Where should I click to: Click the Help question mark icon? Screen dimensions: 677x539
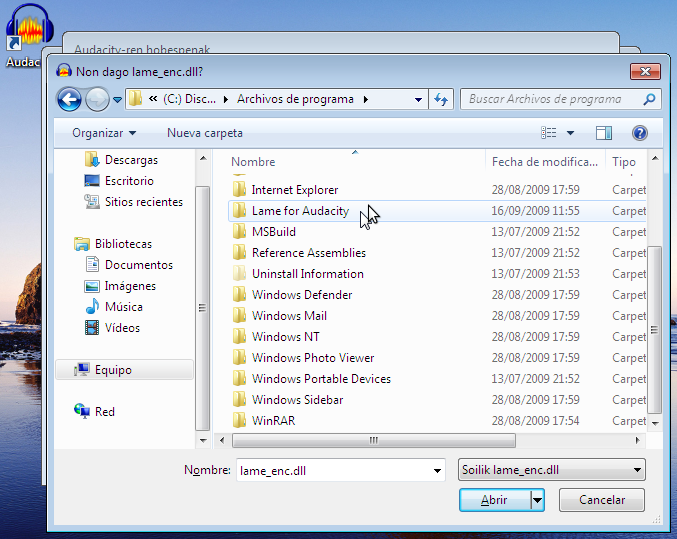click(x=639, y=133)
